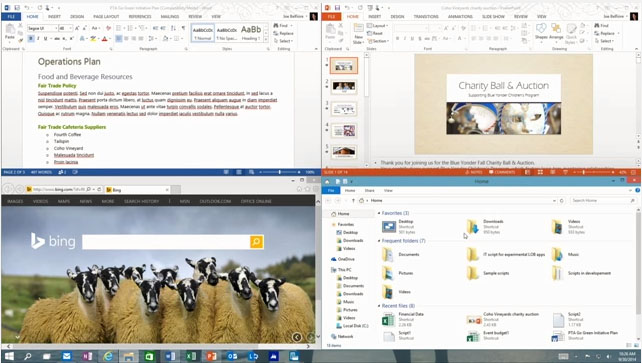The image size is (642, 363).
Task: Open PowerPoint's SLIDE SHOW tab
Action: [x=493, y=17]
